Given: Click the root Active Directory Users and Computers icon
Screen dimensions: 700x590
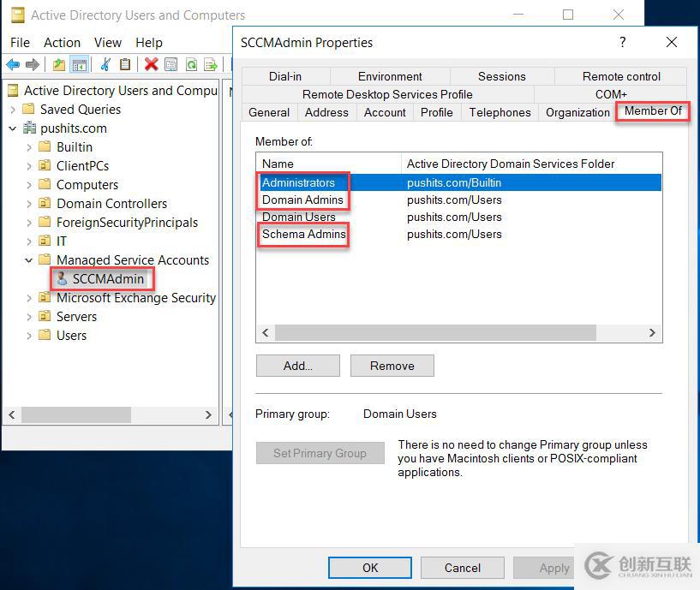Looking at the screenshot, I should click(x=14, y=91).
